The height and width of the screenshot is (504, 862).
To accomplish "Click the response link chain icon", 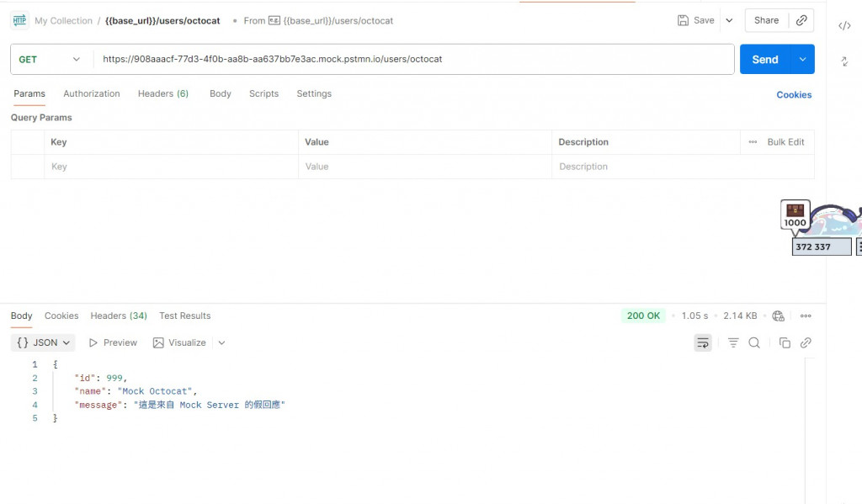I will tap(806, 342).
